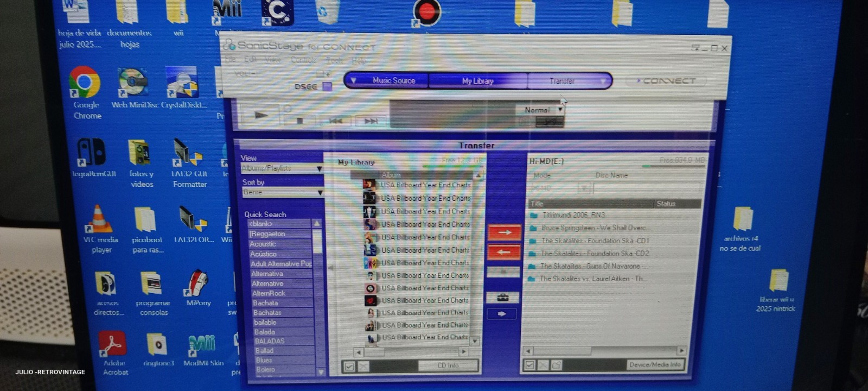Open the picoboot para ras... folder

click(x=147, y=229)
